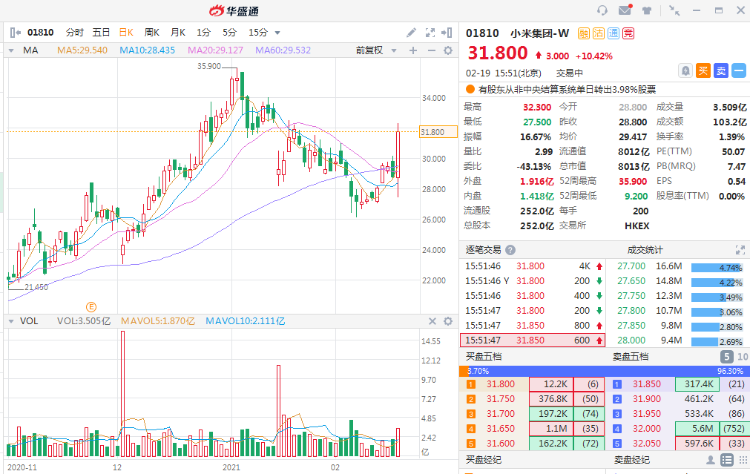
Task: Collapse the VOL indicator expander arrow
Action: [11, 321]
